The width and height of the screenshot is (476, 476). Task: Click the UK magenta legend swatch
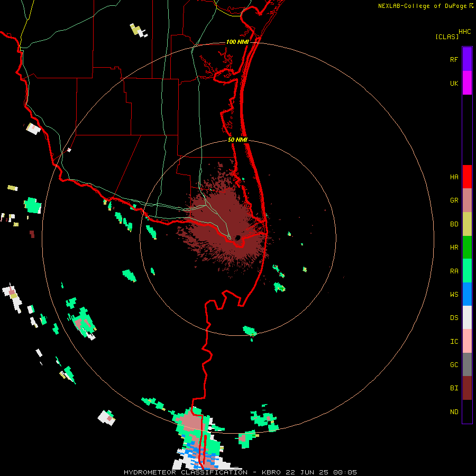tap(467, 83)
